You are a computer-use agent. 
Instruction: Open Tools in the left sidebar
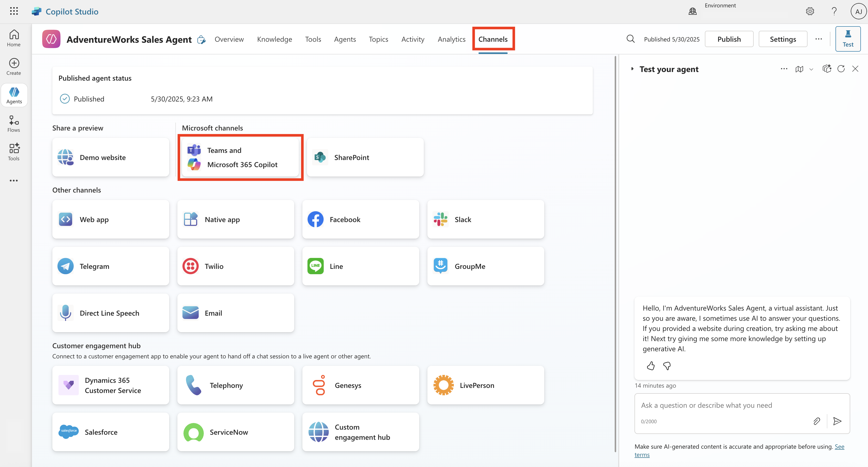pos(14,152)
